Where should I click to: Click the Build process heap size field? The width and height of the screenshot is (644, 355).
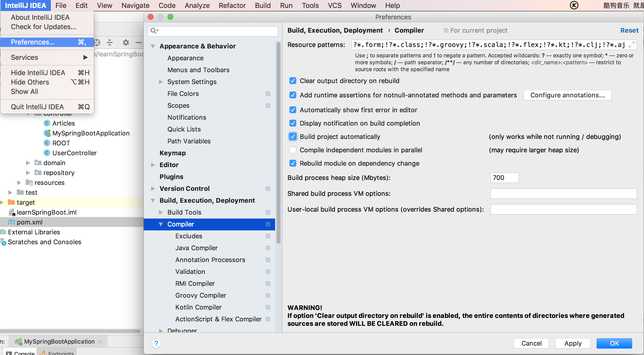(504, 177)
